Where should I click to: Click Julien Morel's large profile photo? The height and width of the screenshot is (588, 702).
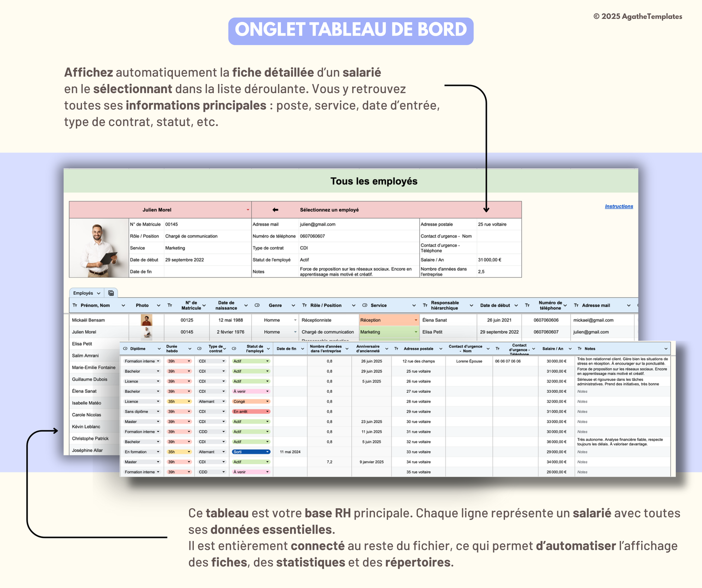pyautogui.click(x=99, y=248)
